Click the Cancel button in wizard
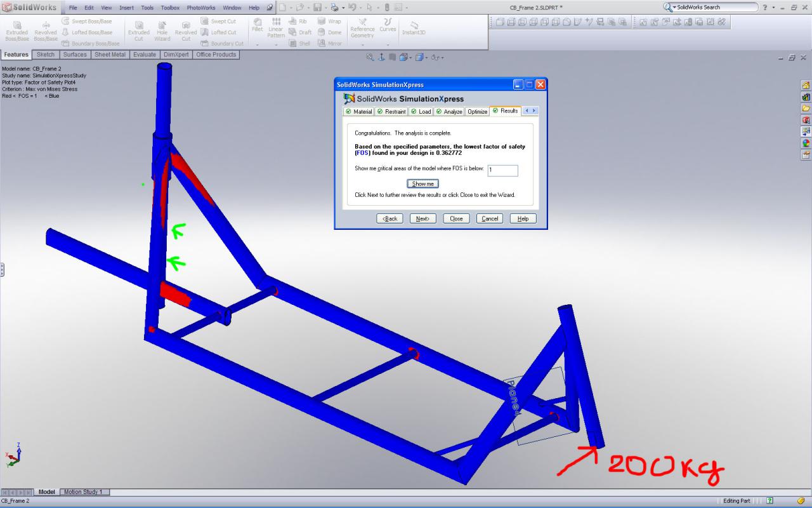 click(490, 218)
